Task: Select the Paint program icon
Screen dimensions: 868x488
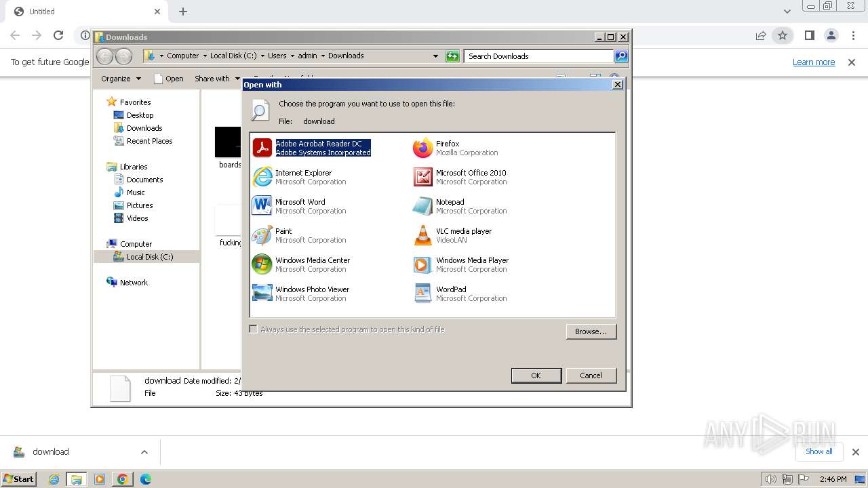Action: coord(262,235)
